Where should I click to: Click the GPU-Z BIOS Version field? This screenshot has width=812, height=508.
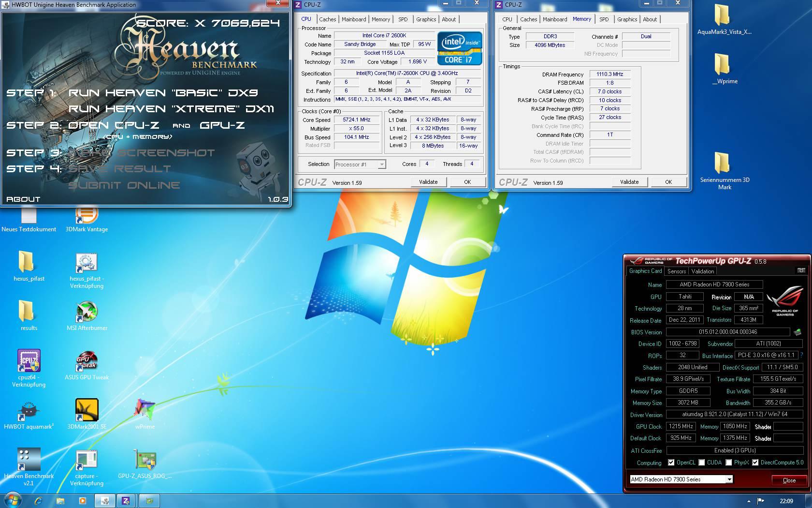[x=728, y=332]
